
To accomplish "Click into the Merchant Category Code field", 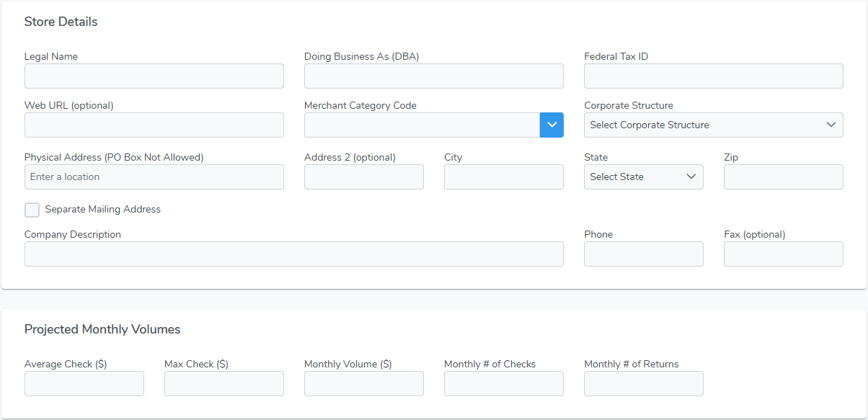I will (422, 125).
